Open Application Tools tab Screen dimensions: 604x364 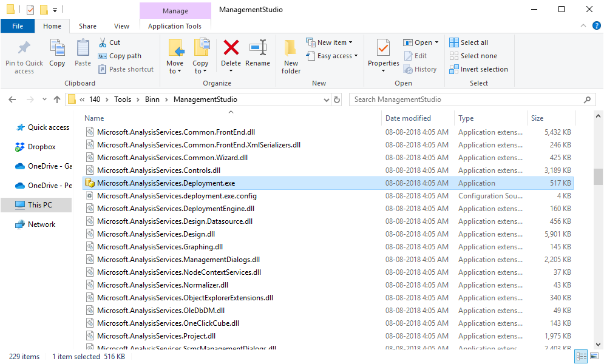(174, 26)
